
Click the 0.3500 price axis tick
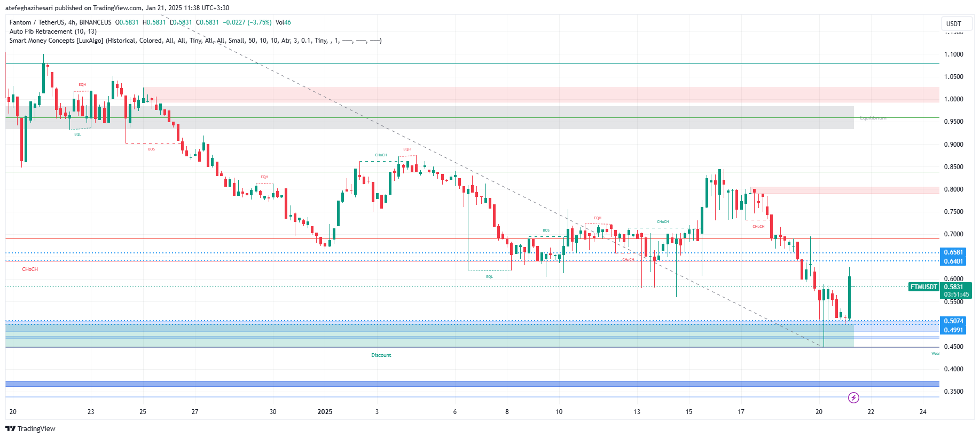[954, 392]
